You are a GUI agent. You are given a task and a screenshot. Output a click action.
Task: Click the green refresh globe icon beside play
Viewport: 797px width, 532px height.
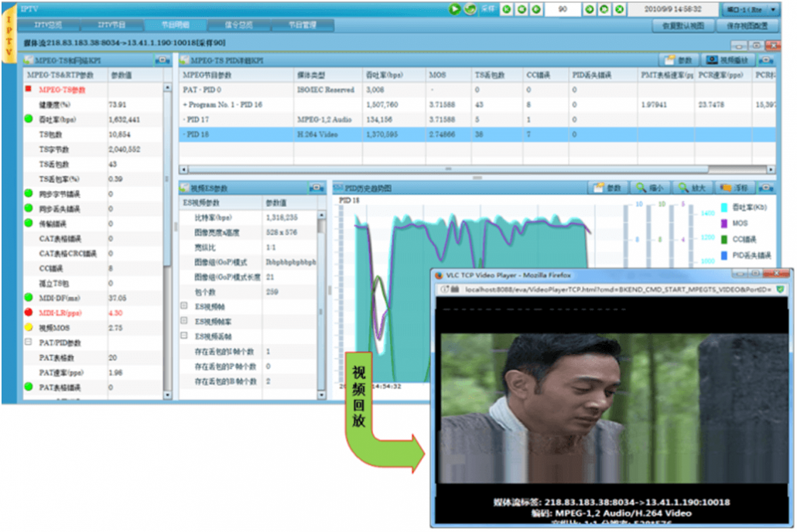(470, 9)
